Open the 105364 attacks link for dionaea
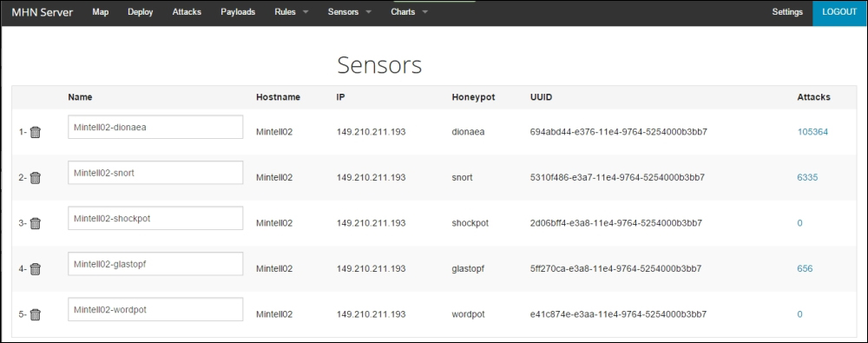The width and height of the screenshot is (868, 343). tap(812, 132)
